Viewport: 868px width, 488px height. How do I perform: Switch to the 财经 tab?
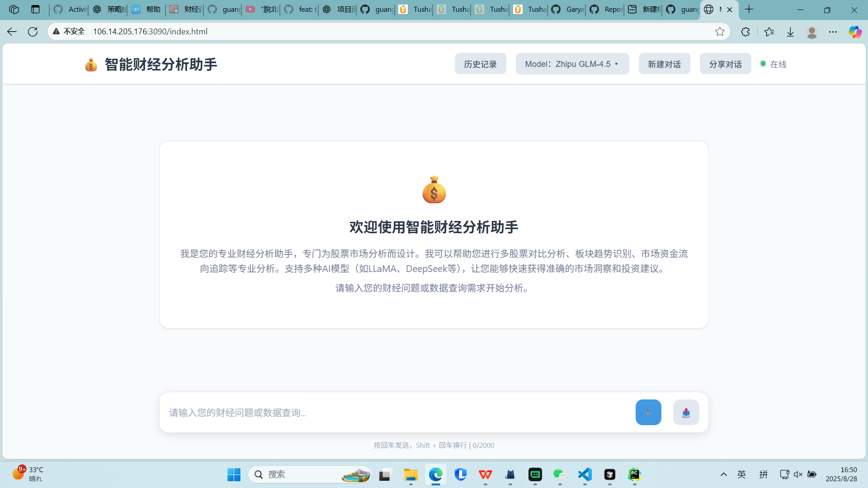(x=185, y=9)
